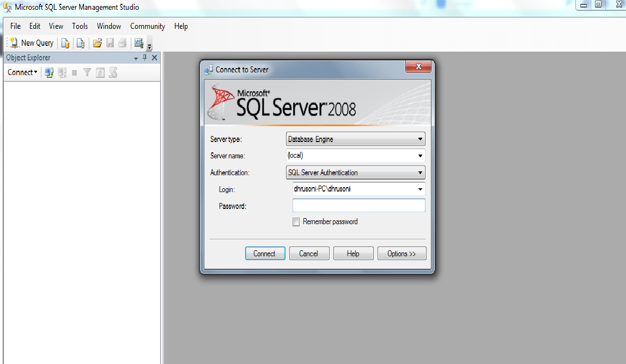Click the Connect Object Explorer icon
Viewport: 626px width, 364px height.
(49, 72)
